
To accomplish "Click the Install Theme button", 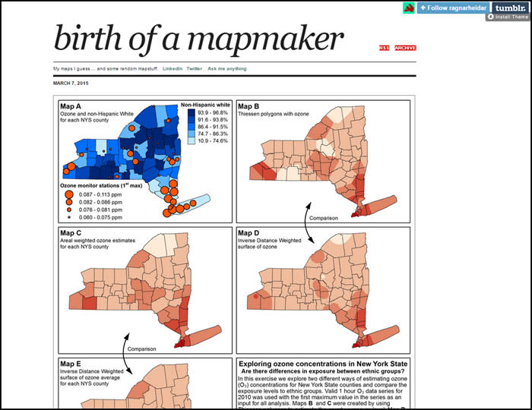I will (x=506, y=17).
